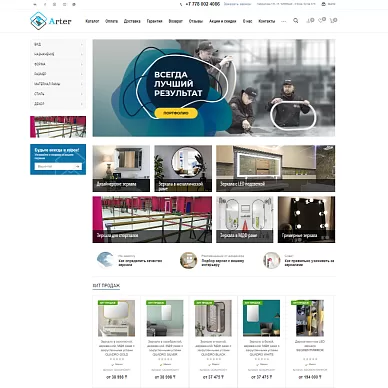Screen dimensions: 388x388
Task: Open the Дизайнерские зеркала category tile
Action: [121, 168]
